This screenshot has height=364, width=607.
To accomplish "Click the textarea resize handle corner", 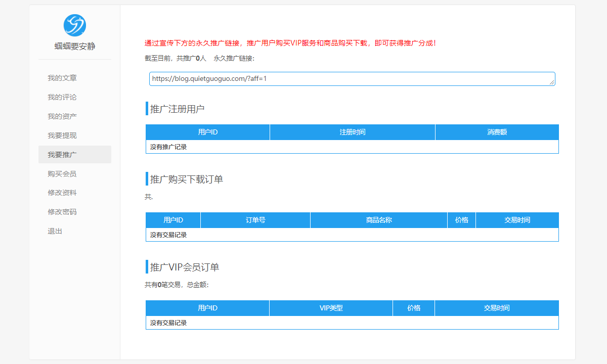I will (x=552, y=82).
